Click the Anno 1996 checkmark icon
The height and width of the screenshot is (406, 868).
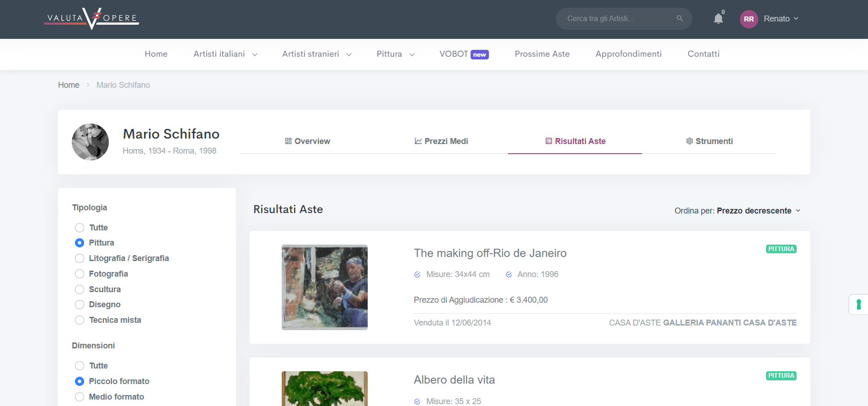(509, 274)
